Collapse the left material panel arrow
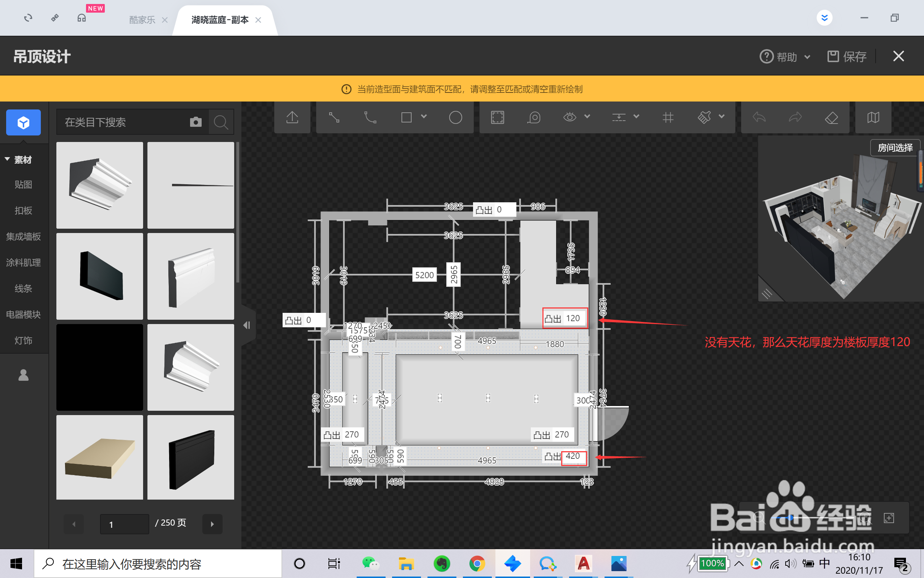This screenshot has width=924, height=578. (247, 325)
